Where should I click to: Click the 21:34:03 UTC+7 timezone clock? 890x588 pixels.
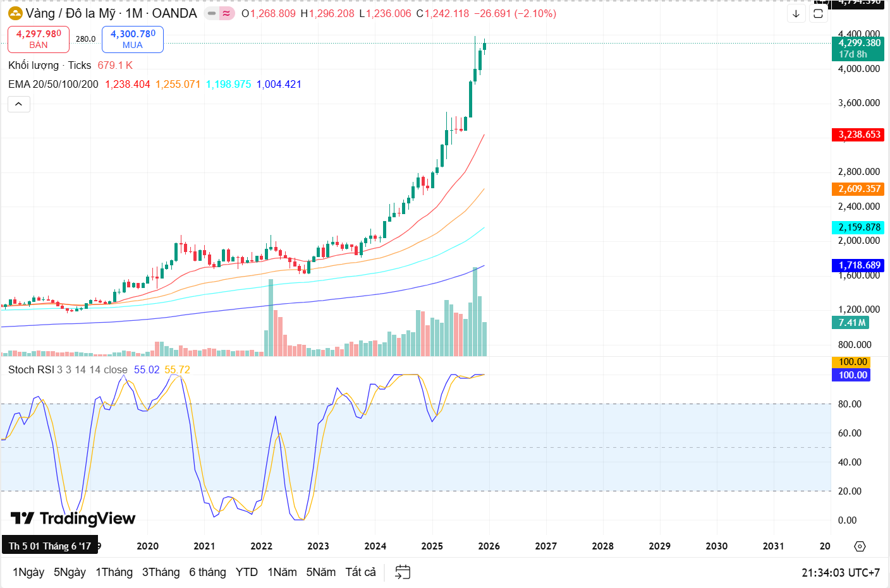[x=840, y=573]
